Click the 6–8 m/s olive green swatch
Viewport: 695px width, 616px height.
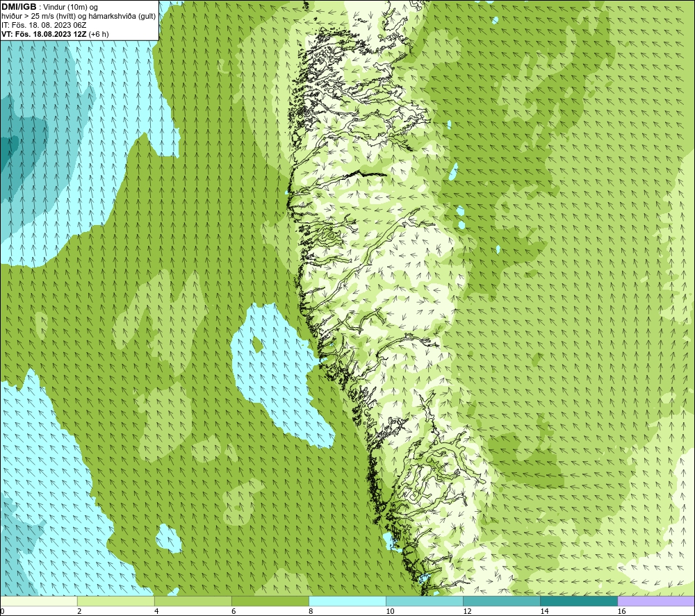point(270,601)
